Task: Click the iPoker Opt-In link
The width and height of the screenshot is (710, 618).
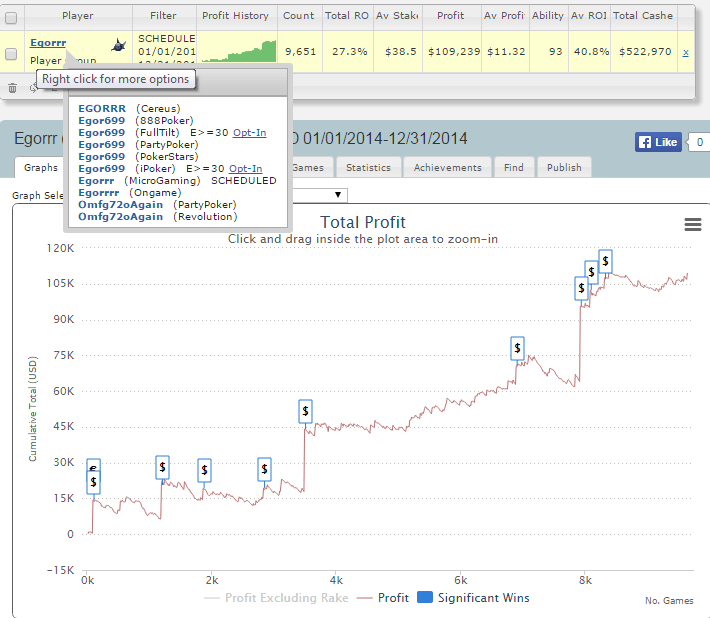Action: pyautogui.click(x=245, y=168)
